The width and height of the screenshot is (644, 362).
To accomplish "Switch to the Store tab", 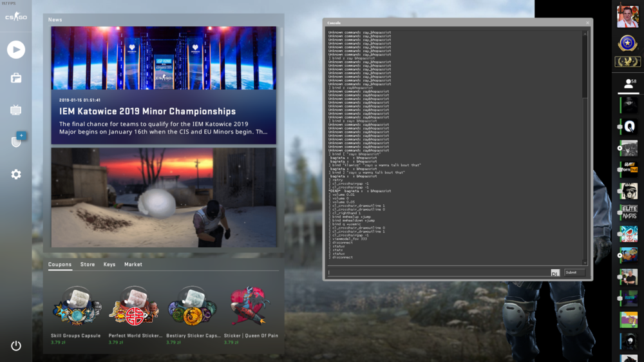I will 88,265.
